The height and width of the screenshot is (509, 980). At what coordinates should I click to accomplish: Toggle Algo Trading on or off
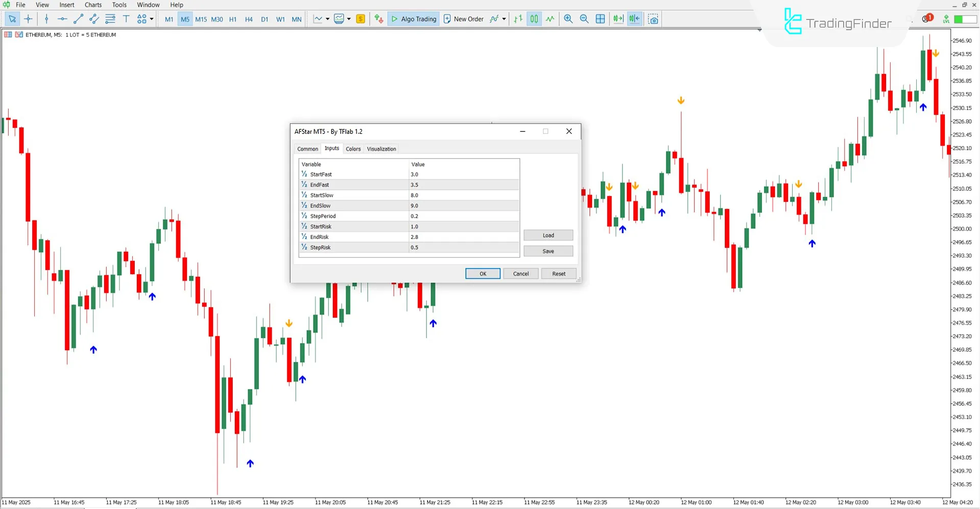click(414, 19)
